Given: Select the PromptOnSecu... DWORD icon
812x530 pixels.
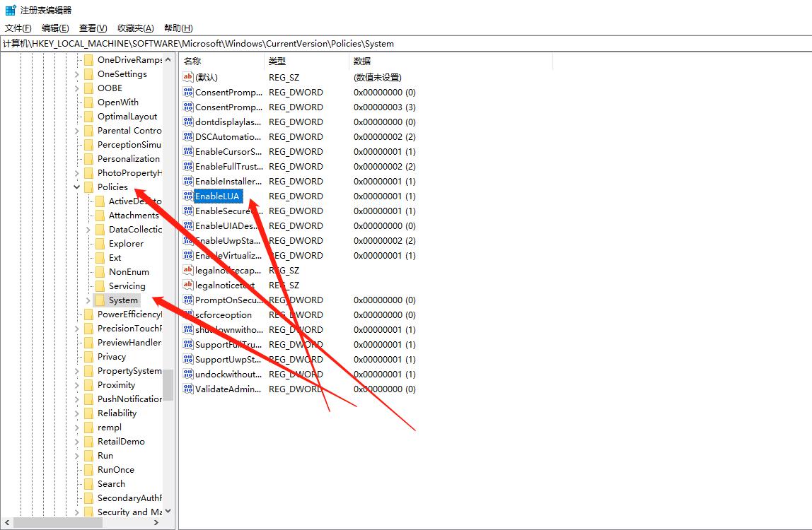Looking at the screenshot, I should tap(188, 300).
